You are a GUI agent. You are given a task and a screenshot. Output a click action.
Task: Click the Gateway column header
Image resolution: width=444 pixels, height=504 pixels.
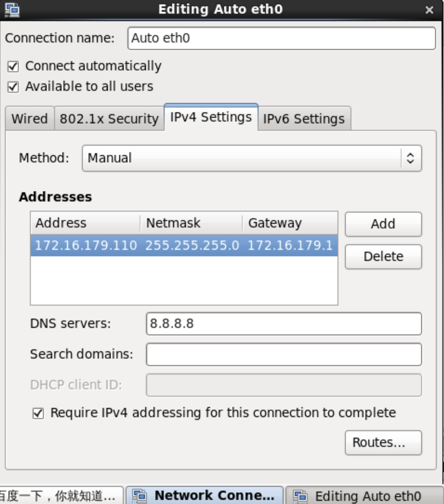(289, 223)
